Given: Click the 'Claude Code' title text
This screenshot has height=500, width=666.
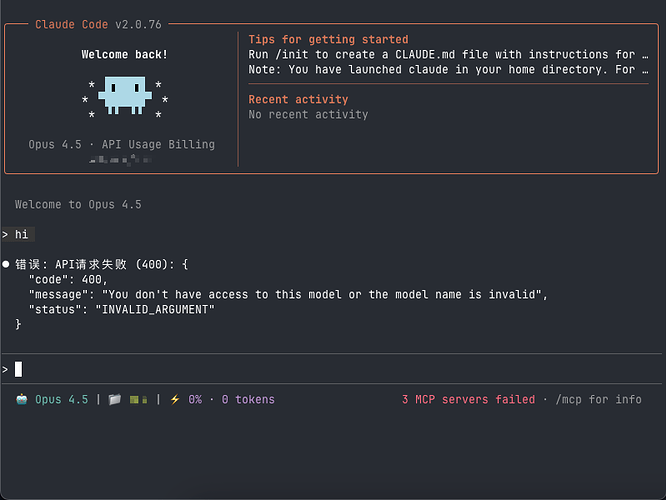Looking at the screenshot, I should (71, 25).
